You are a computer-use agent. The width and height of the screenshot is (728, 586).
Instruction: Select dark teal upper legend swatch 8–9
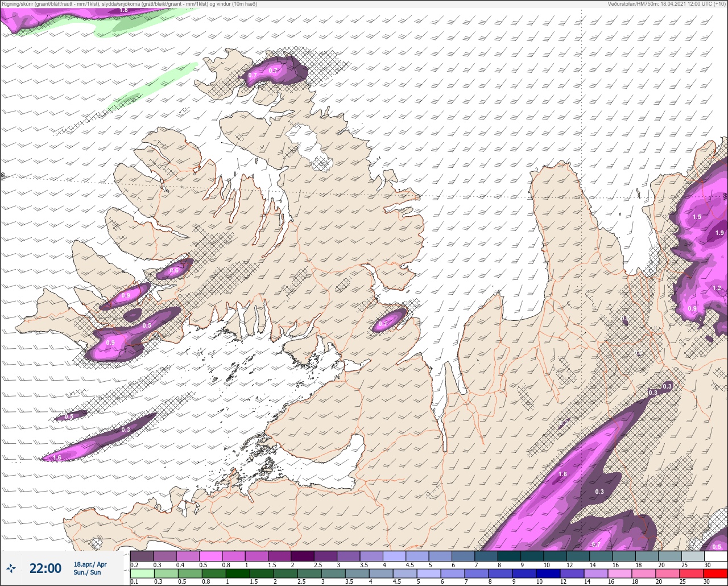click(509, 556)
